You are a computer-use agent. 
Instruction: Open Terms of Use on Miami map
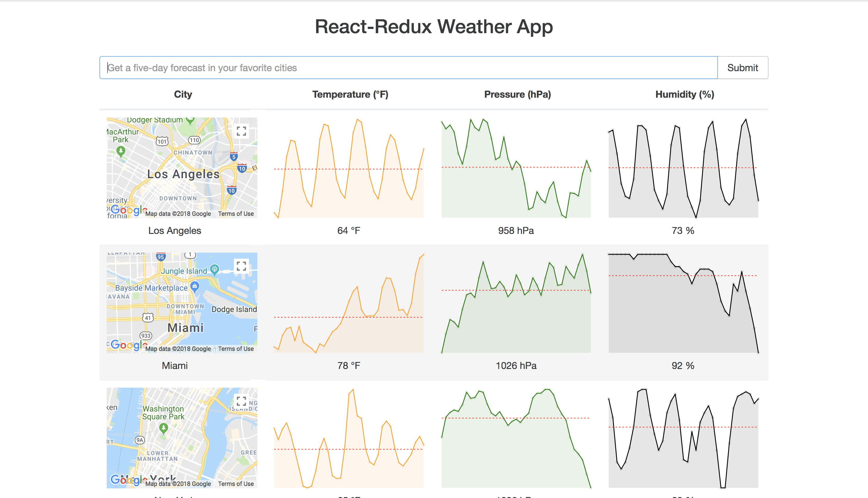point(236,349)
